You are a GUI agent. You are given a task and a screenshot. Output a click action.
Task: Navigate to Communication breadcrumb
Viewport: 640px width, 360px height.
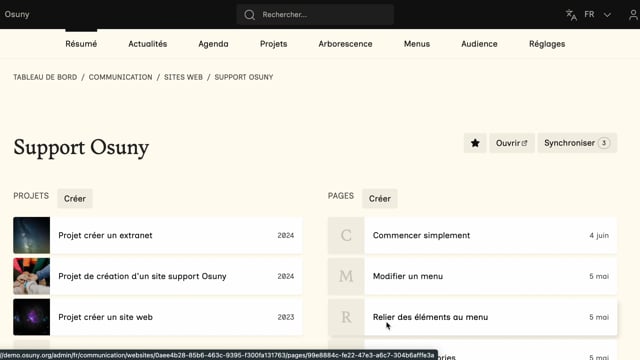pos(120,77)
